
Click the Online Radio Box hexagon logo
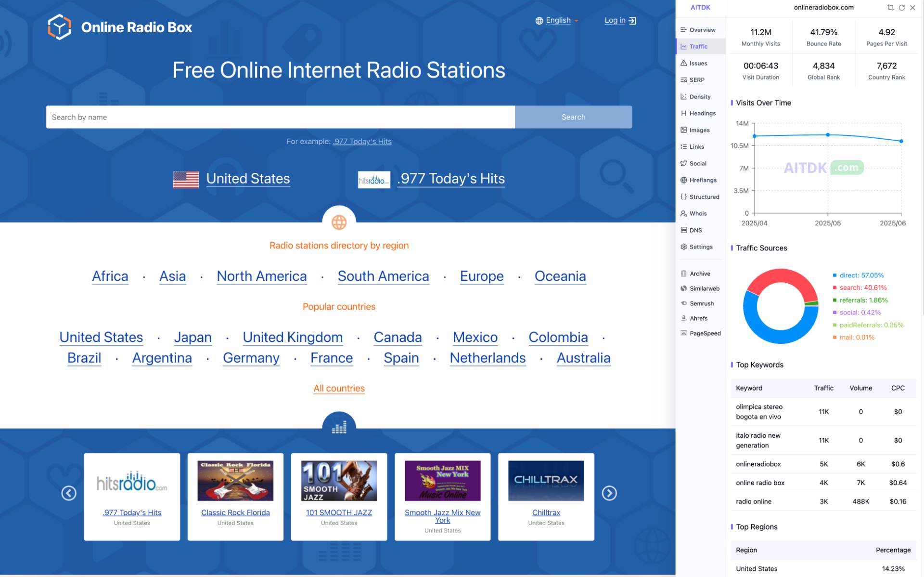60,27
